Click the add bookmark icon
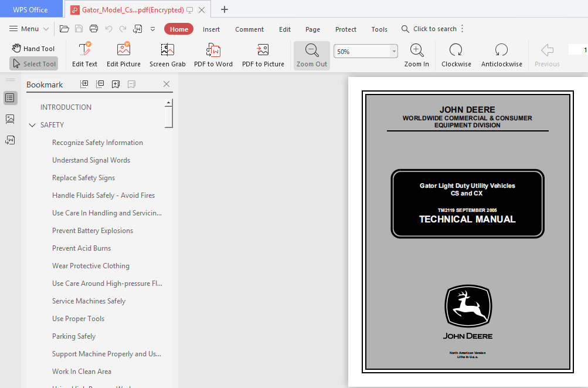Image resolution: width=588 pixels, height=388 pixels. (115, 84)
